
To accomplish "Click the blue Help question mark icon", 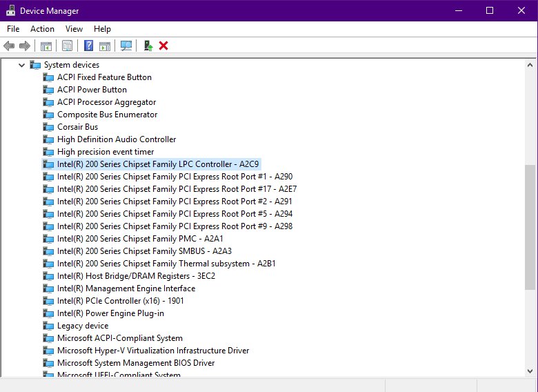I will coord(88,46).
